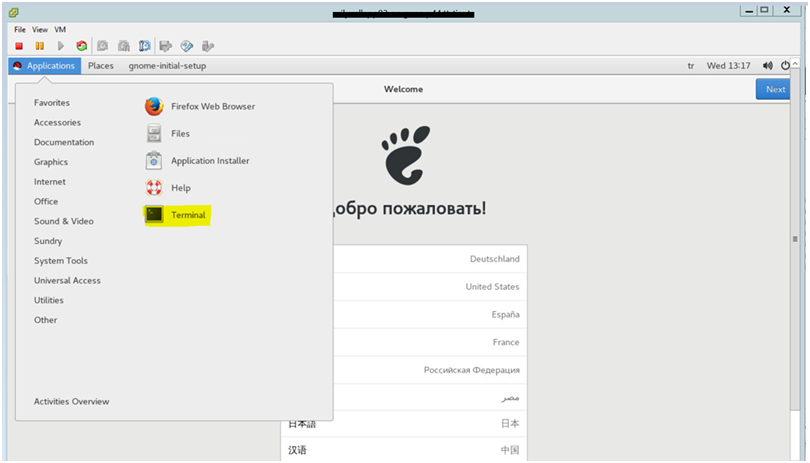Launch the highlighted Terminal application
The width and height of the screenshot is (810, 463).
[x=187, y=215]
